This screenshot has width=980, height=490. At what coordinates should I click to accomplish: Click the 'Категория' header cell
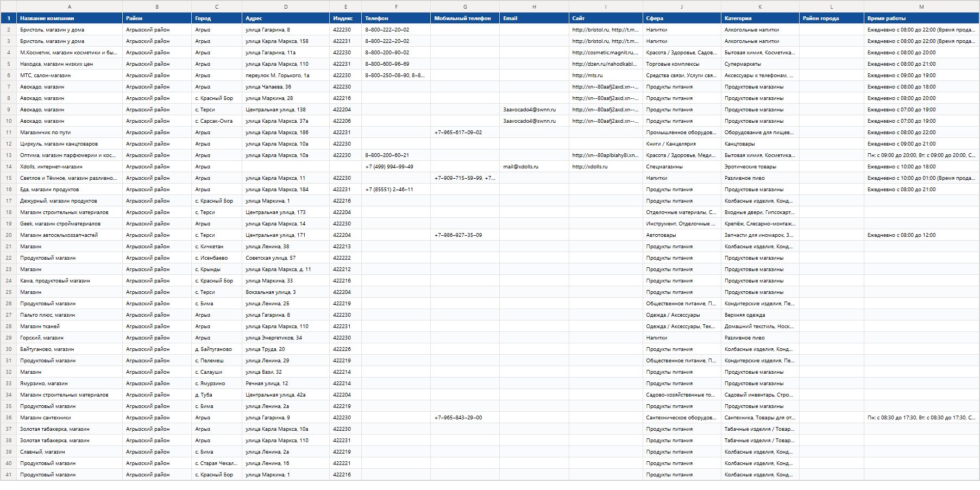pos(760,18)
